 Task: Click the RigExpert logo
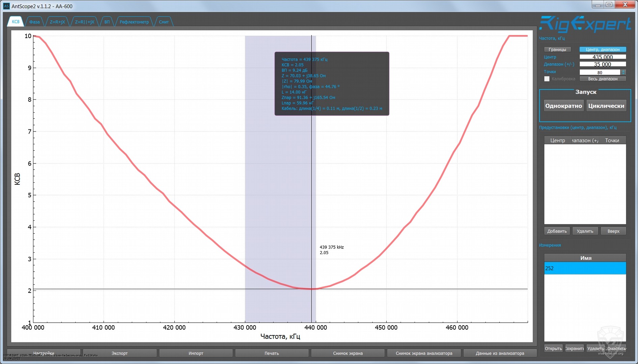[x=585, y=24]
